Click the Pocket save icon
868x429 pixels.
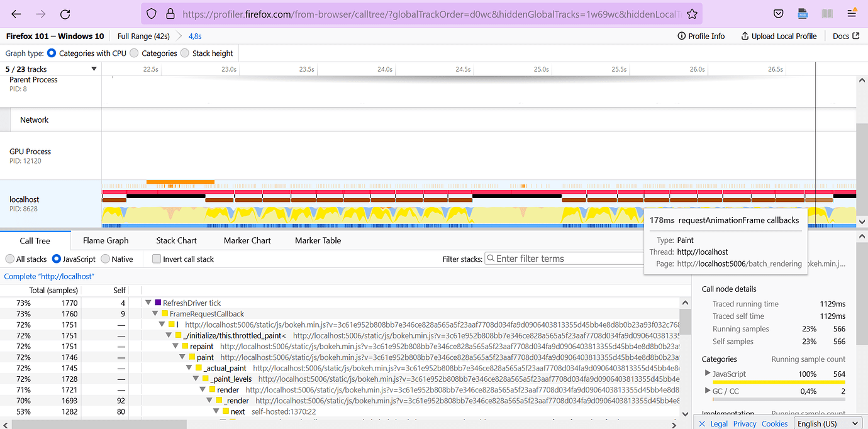point(778,14)
